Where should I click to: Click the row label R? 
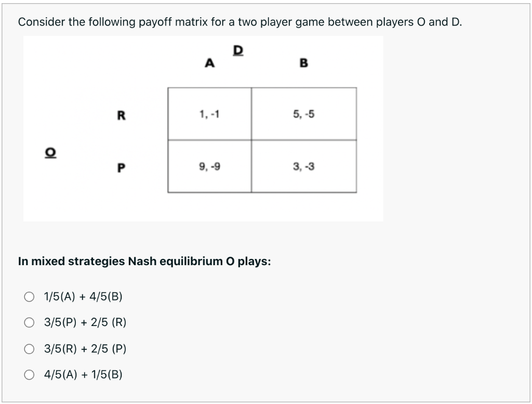click(x=121, y=115)
